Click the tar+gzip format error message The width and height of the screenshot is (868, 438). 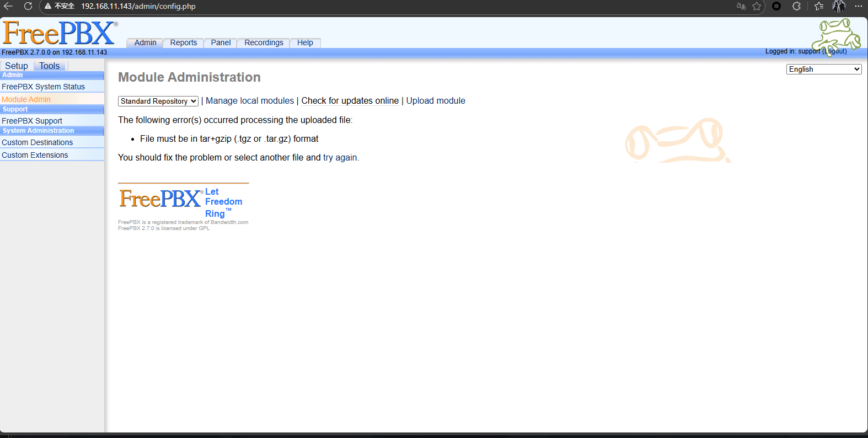coord(229,138)
